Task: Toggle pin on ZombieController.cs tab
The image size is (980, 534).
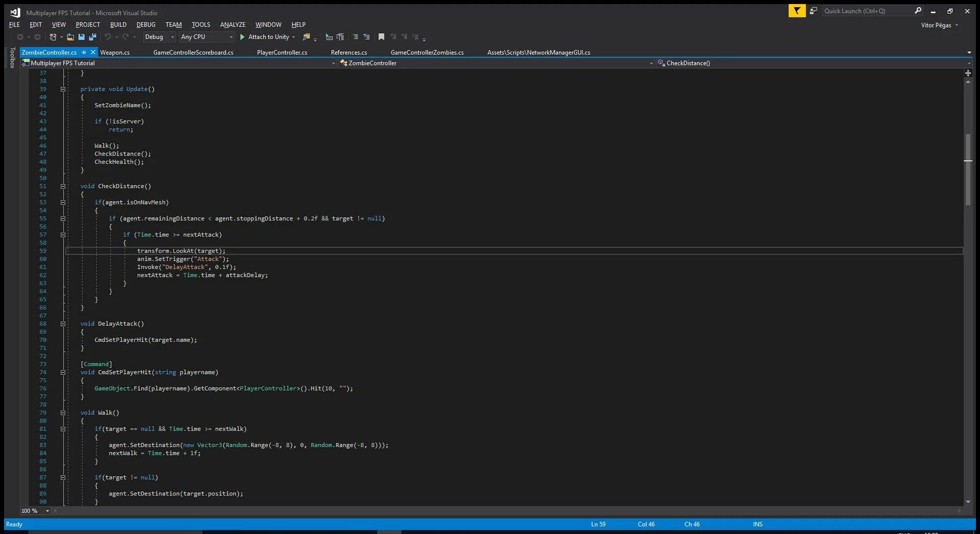Action: (84, 53)
